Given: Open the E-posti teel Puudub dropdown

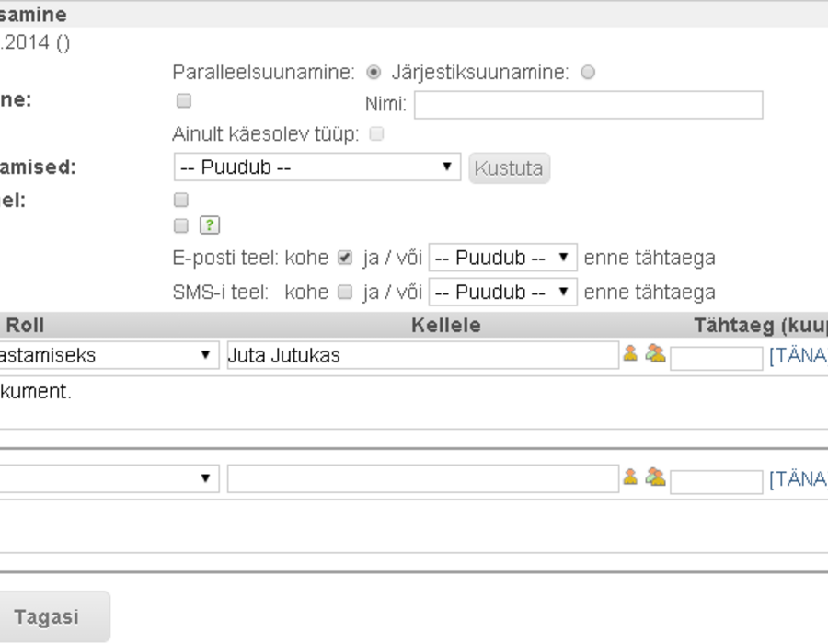Looking at the screenshot, I should coord(502,258).
